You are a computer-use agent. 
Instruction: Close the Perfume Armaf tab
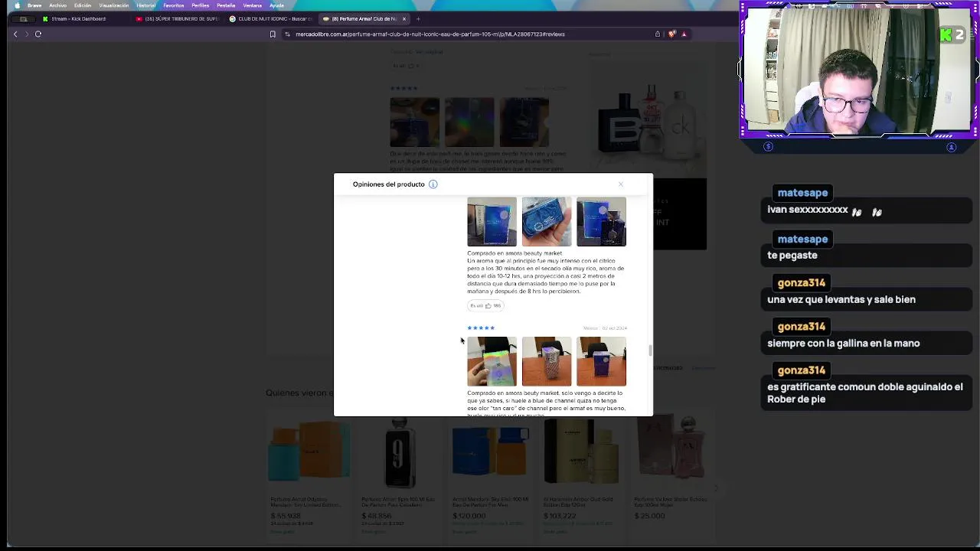click(404, 18)
